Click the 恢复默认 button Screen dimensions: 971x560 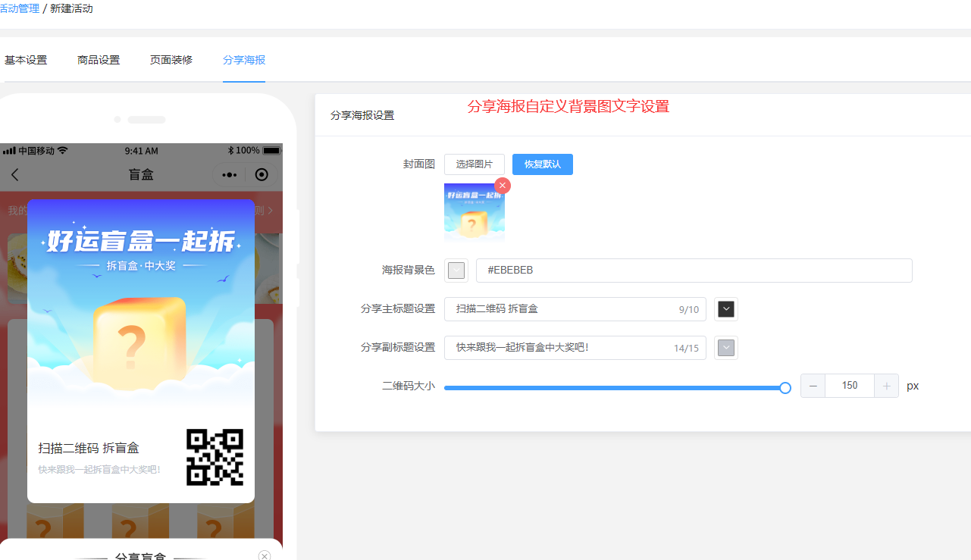(543, 164)
